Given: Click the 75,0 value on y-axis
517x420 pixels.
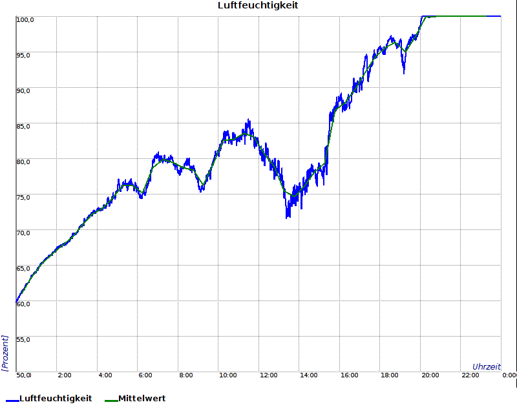Looking at the screenshot, I should pyautogui.click(x=23, y=197).
